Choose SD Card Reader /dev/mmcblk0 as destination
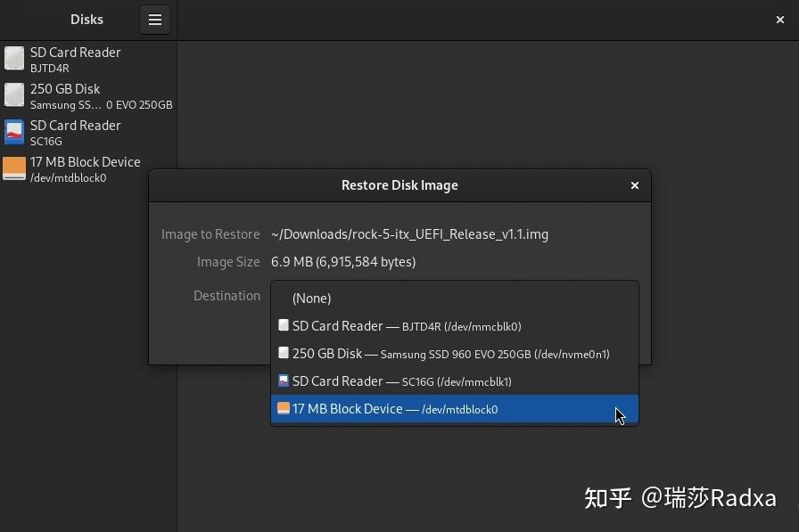The image size is (799, 532). [x=455, y=326]
